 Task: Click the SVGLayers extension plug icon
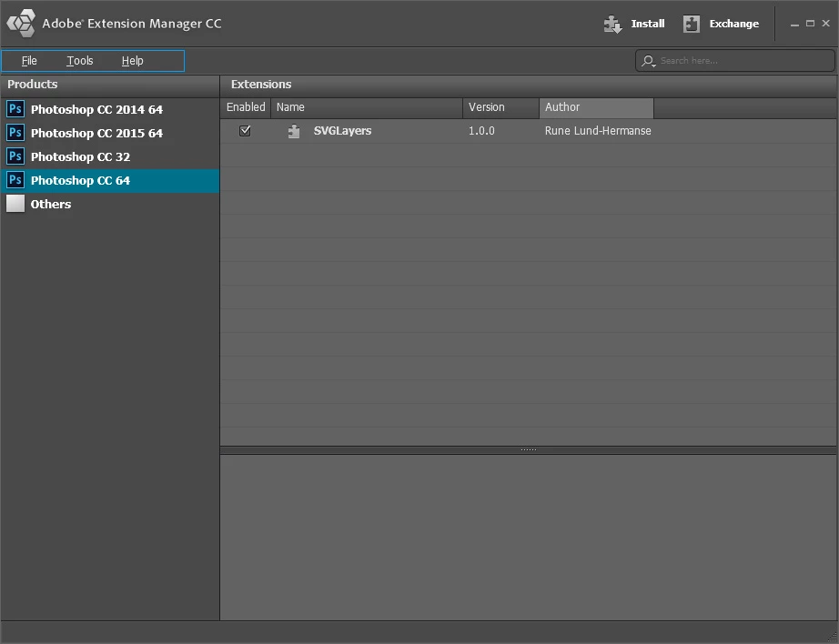pos(294,131)
